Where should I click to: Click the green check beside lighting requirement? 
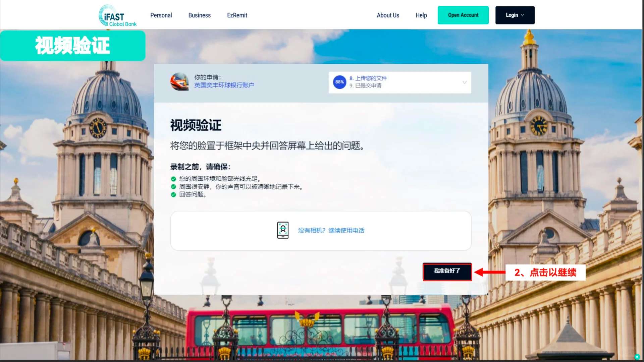173,179
